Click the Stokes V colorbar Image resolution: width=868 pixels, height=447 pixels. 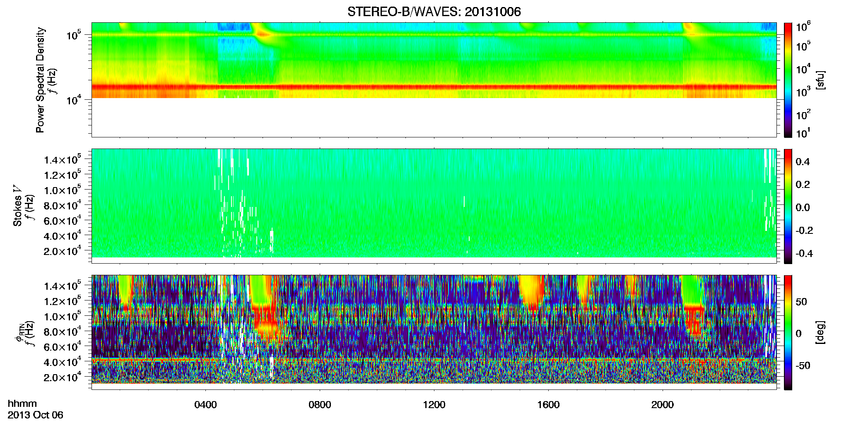(788, 206)
